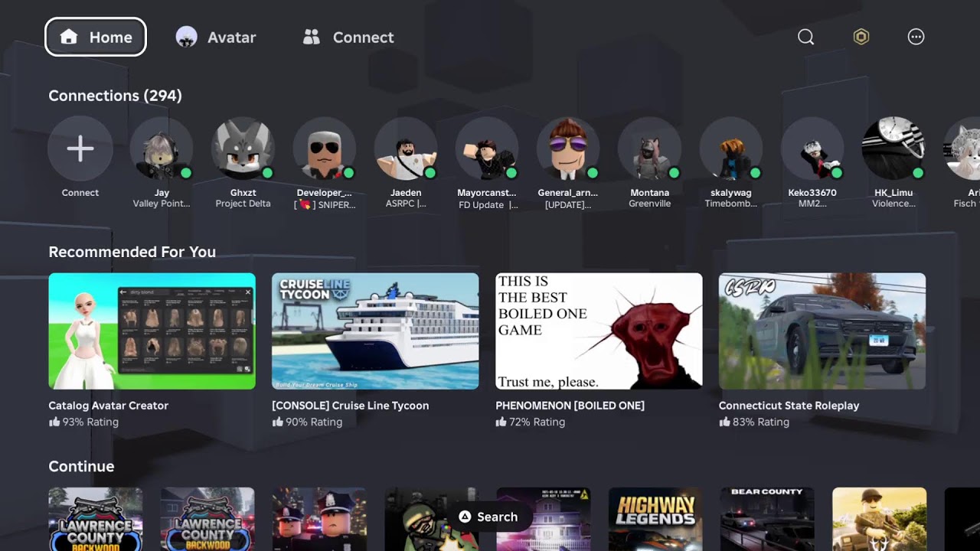This screenshot has width=980, height=551.
Task: Click Recommended For You heading
Action: tap(132, 252)
